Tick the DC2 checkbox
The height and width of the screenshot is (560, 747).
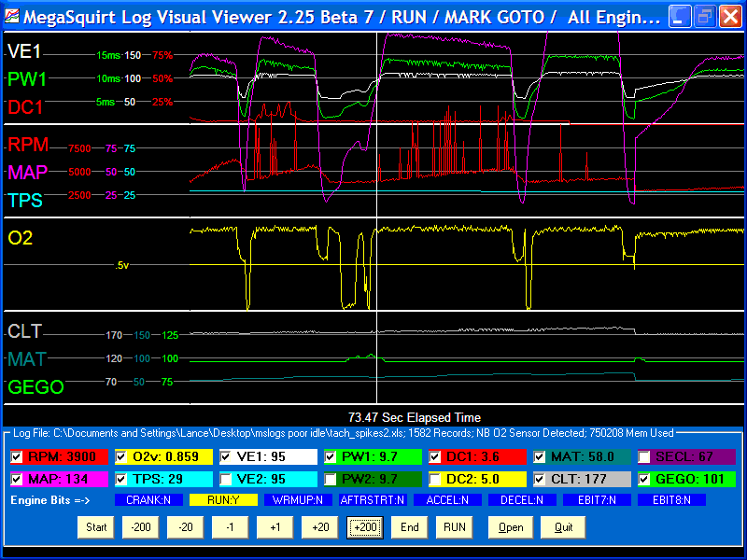(436, 479)
